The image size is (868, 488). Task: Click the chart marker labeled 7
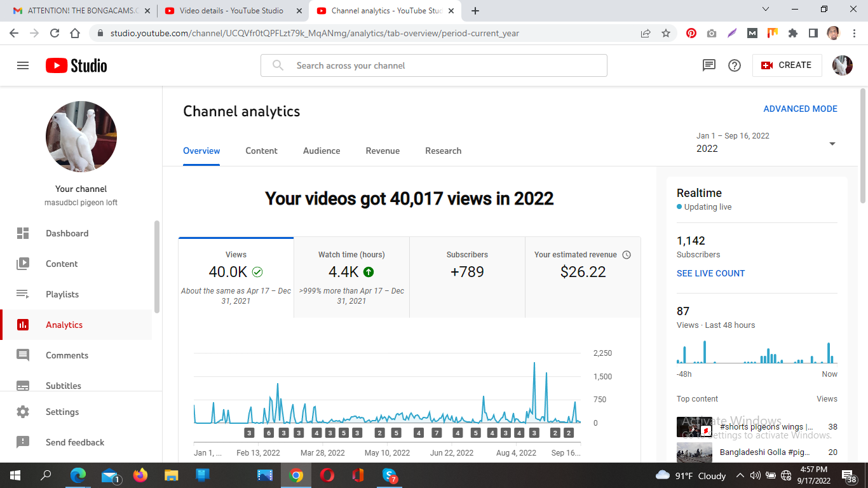(437, 433)
